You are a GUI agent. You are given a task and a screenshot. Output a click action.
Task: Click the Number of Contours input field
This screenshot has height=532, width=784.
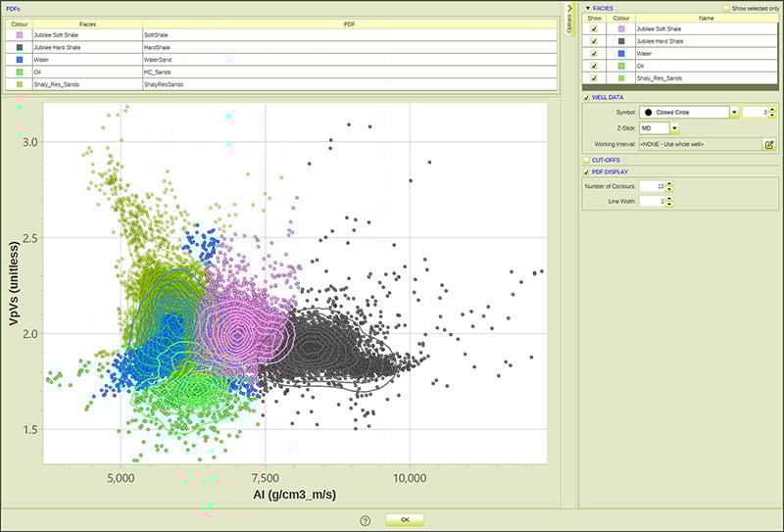coord(651,186)
